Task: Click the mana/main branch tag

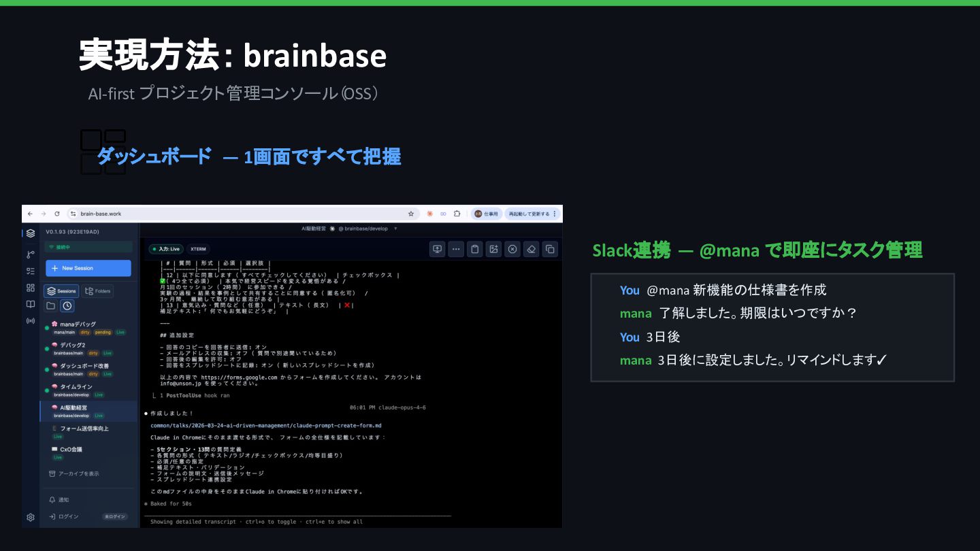Action: coord(65,333)
